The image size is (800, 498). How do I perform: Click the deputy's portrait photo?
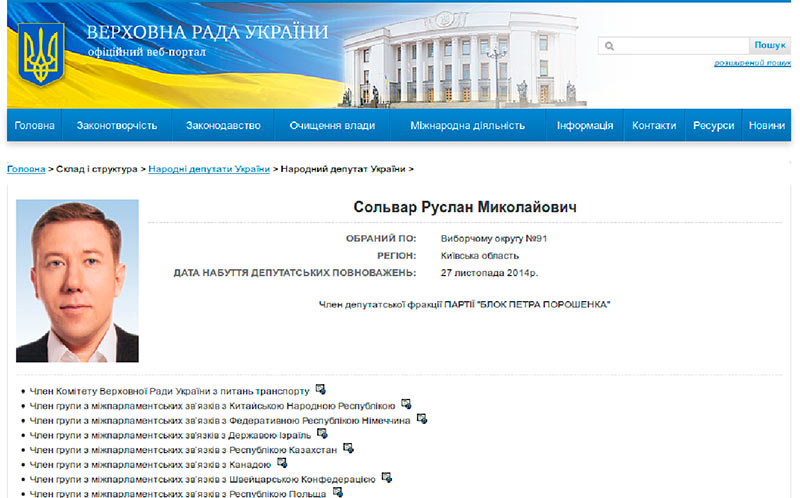(77, 280)
